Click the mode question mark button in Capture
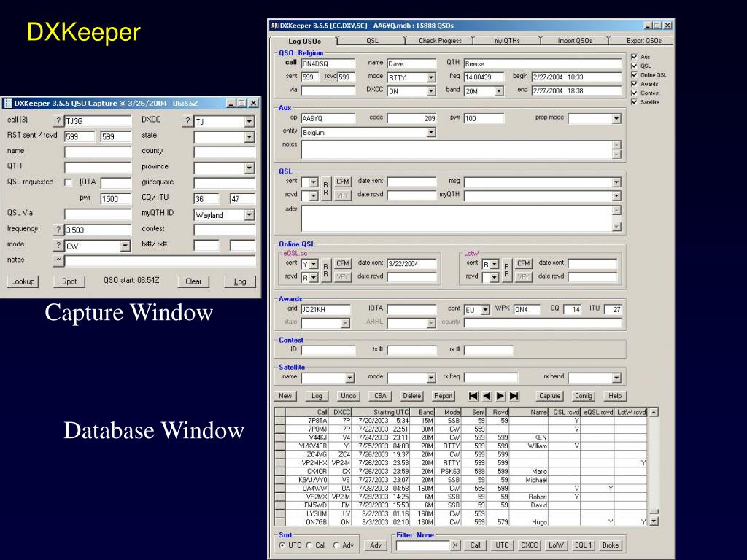Image resolution: width=747 pixels, height=560 pixels. (58, 246)
